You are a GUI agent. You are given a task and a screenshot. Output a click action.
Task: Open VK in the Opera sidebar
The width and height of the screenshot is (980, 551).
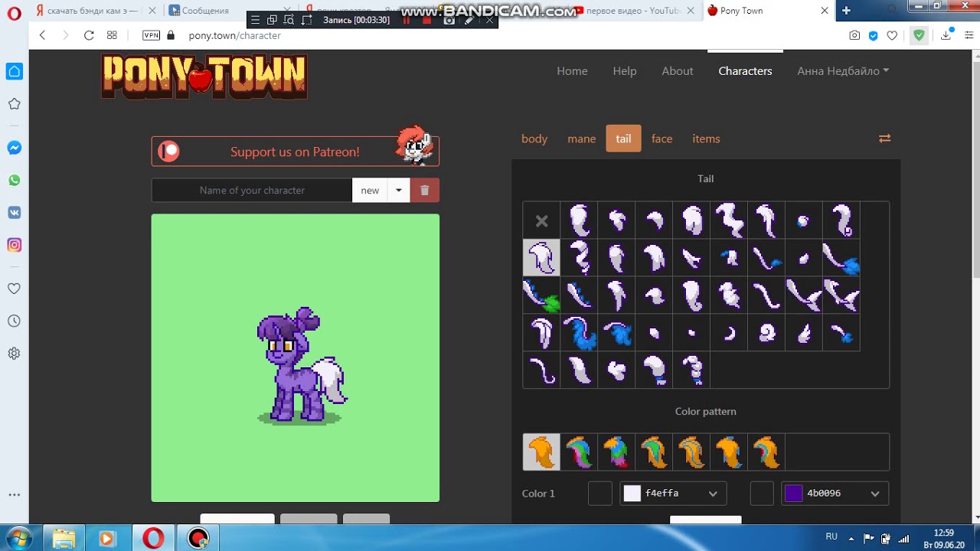click(x=14, y=213)
